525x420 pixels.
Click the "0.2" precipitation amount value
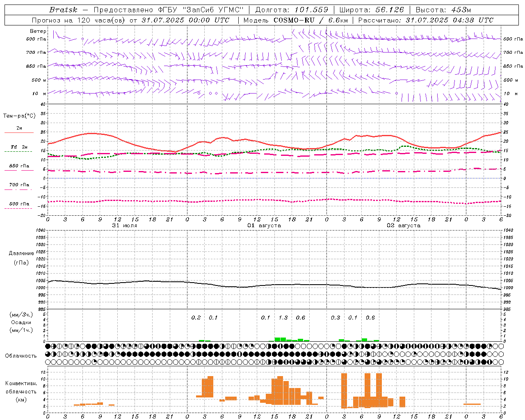pyautogui.click(x=196, y=317)
